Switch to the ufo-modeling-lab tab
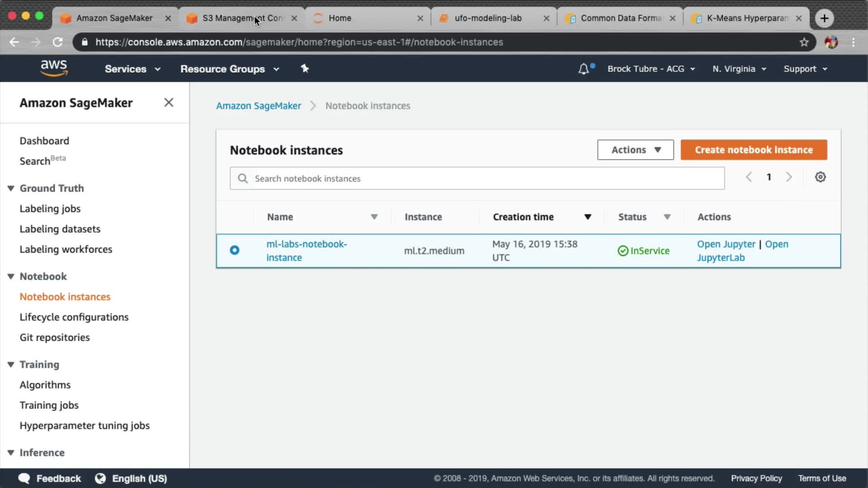 coord(488,18)
